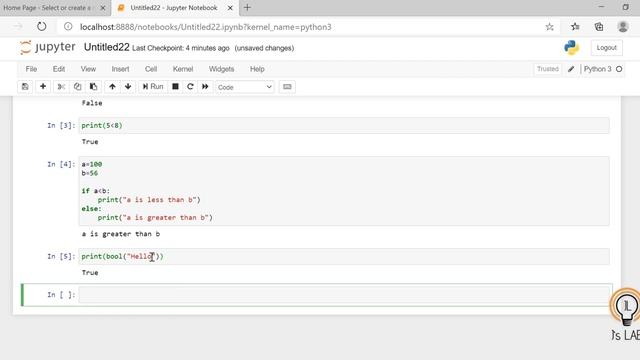640x360 pixels.
Task: Paste cells below icon
Action: coord(93,87)
